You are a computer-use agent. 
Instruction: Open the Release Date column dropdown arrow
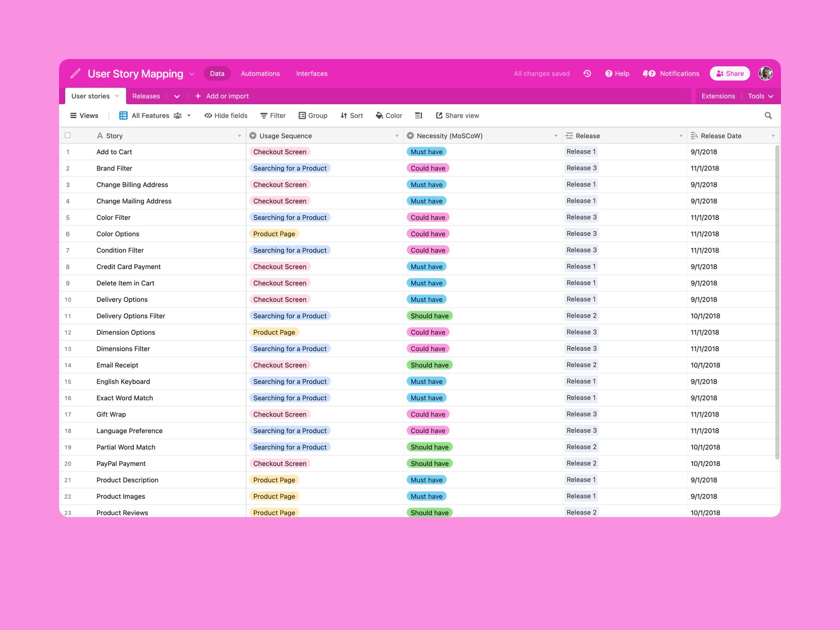click(773, 136)
